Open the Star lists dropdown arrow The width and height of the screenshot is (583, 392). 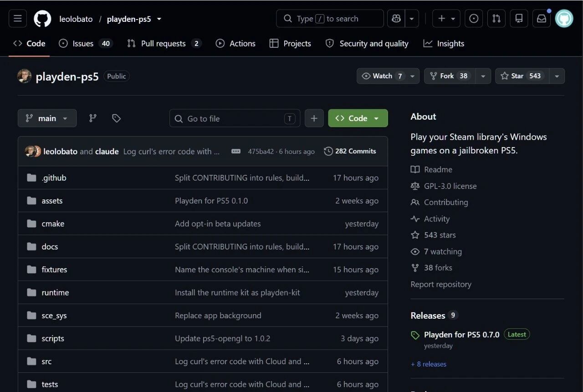[557, 76]
